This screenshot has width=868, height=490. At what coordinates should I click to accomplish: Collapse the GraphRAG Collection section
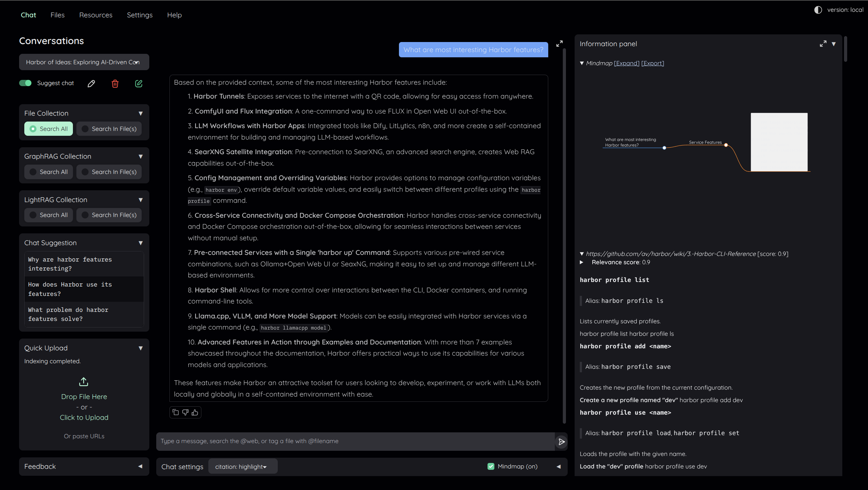tap(141, 157)
